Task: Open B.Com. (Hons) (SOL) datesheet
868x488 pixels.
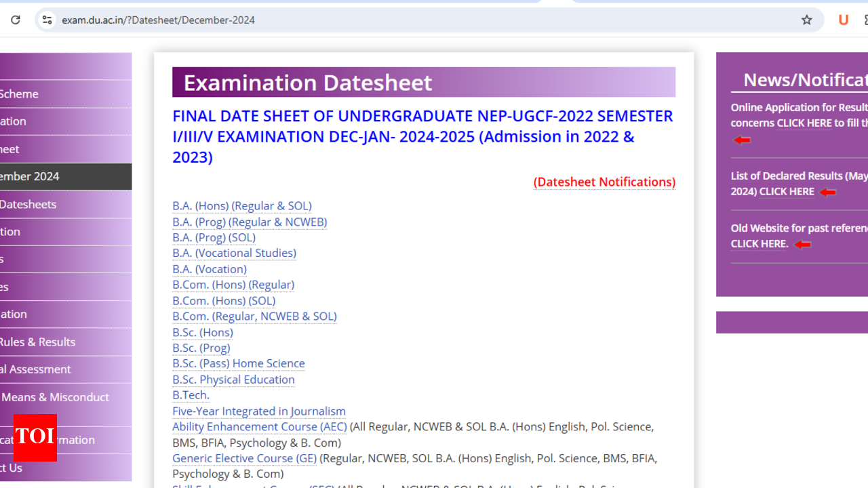Action: [223, 301]
